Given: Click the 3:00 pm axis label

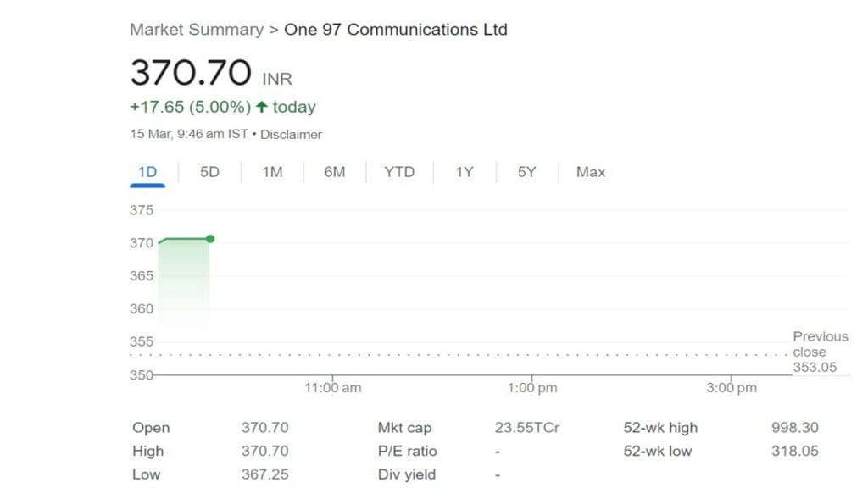Looking at the screenshot, I should coord(732,388).
